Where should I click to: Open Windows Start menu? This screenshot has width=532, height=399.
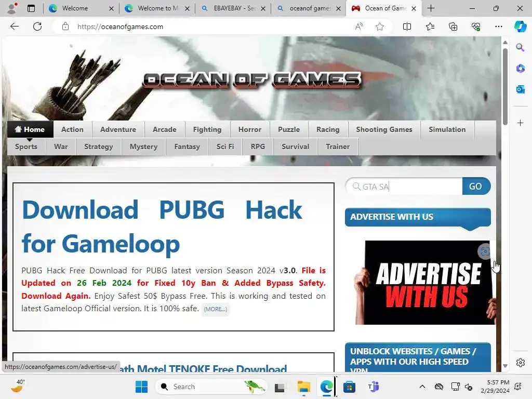pyautogui.click(x=141, y=387)
